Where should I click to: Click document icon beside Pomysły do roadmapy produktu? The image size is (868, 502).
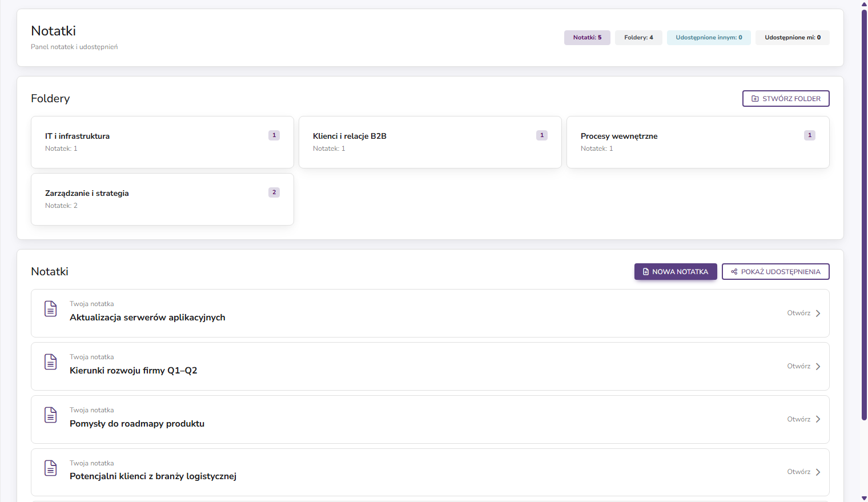51,415
